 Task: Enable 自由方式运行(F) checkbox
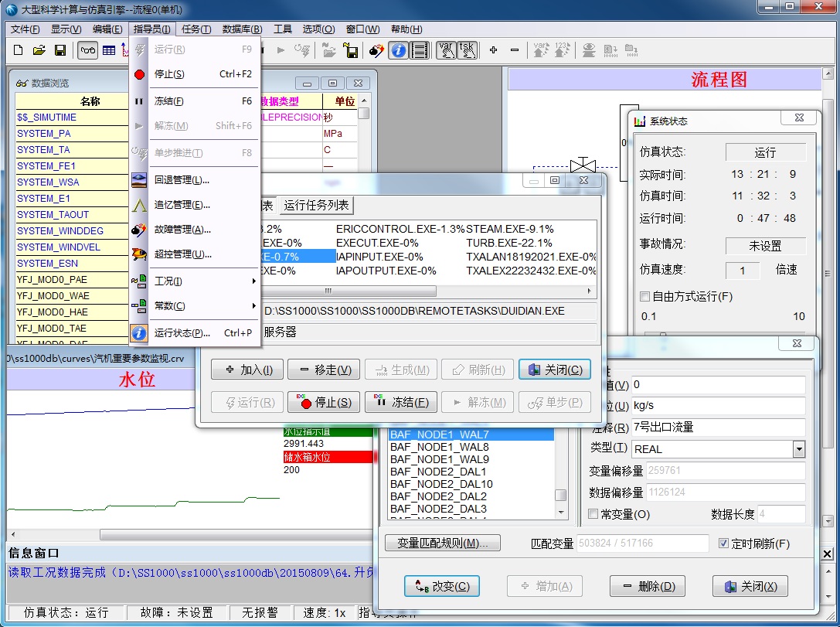pyautogui.click(x=645, y=297)
